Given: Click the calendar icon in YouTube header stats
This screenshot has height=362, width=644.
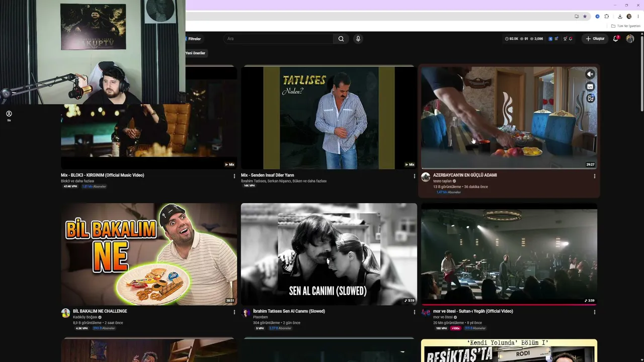Looking at the screenshot, I should (x=557, y=39).
